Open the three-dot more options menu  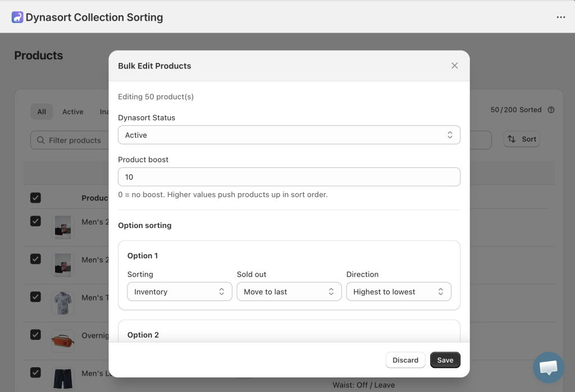click(560, 17)
